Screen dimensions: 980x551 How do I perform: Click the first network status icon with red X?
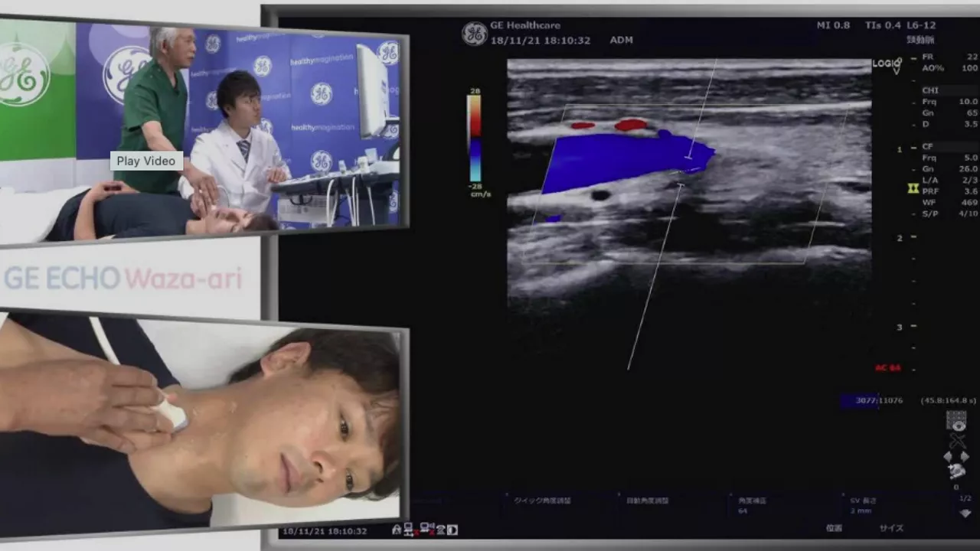[x=410, y=530]
